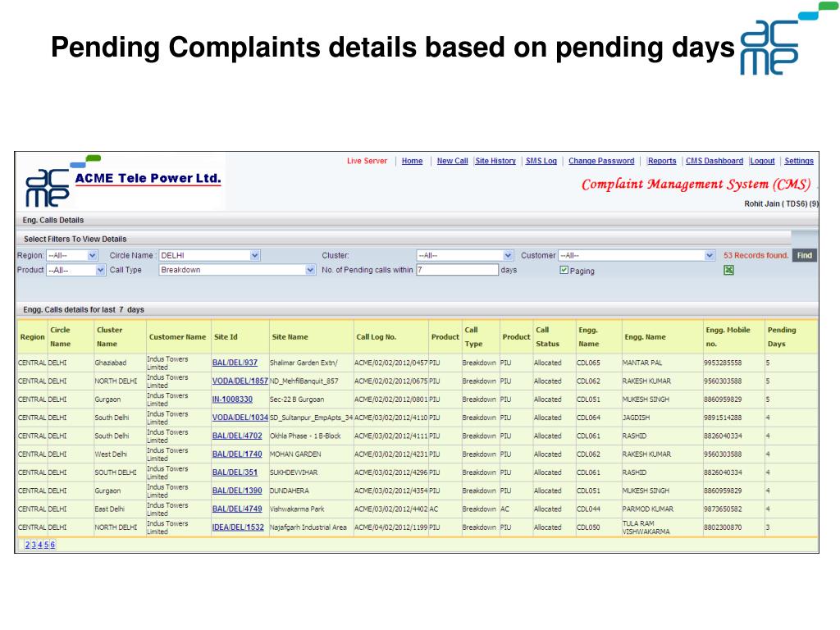Click the 53 Records found text
This screenshot has height=630, width=840.
point(756,256)
